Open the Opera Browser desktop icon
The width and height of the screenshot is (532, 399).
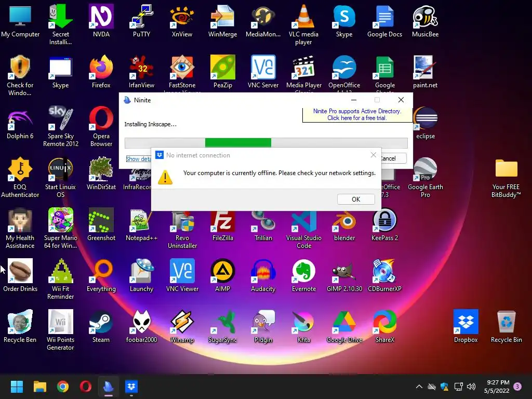101,127
